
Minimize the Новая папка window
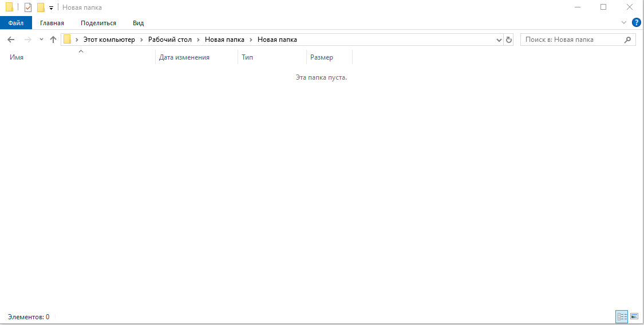click(578, 7)
